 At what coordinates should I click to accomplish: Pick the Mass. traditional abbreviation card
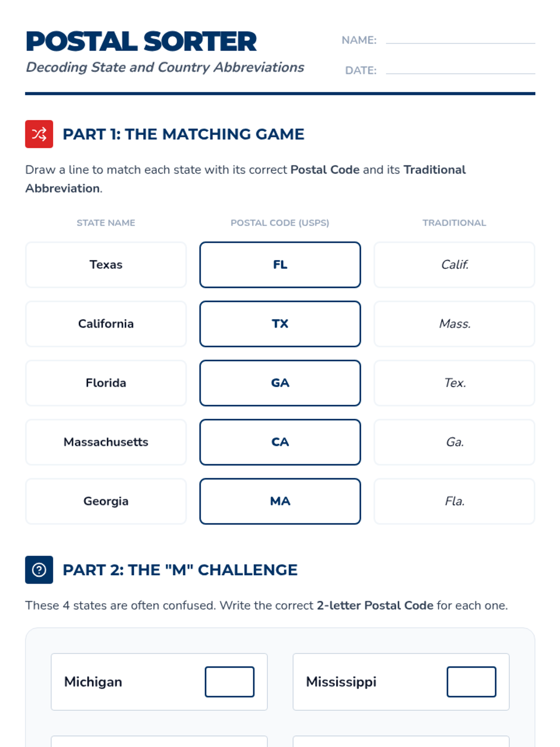[x=454, y=324]
